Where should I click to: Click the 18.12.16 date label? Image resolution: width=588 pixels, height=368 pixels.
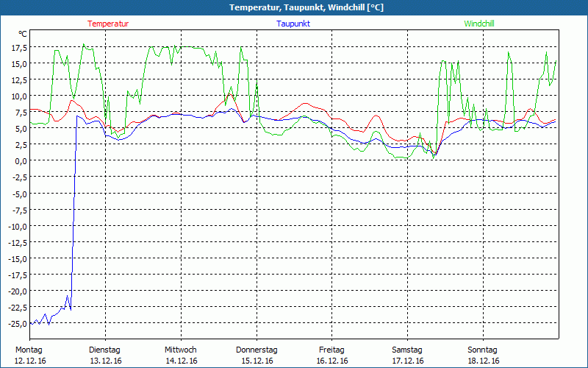(x=483, y=361)
